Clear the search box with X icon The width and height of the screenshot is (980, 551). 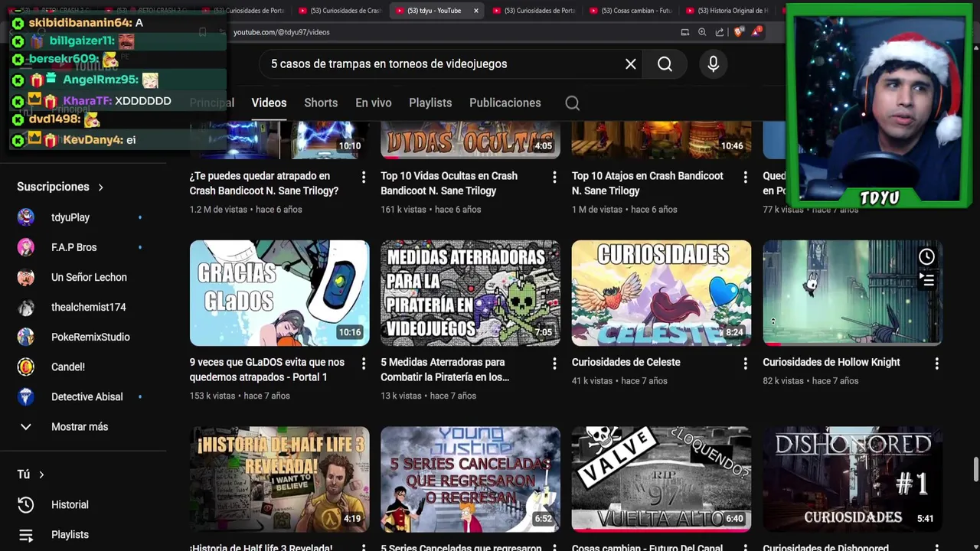pyautogui.click(x=630, y=64)
